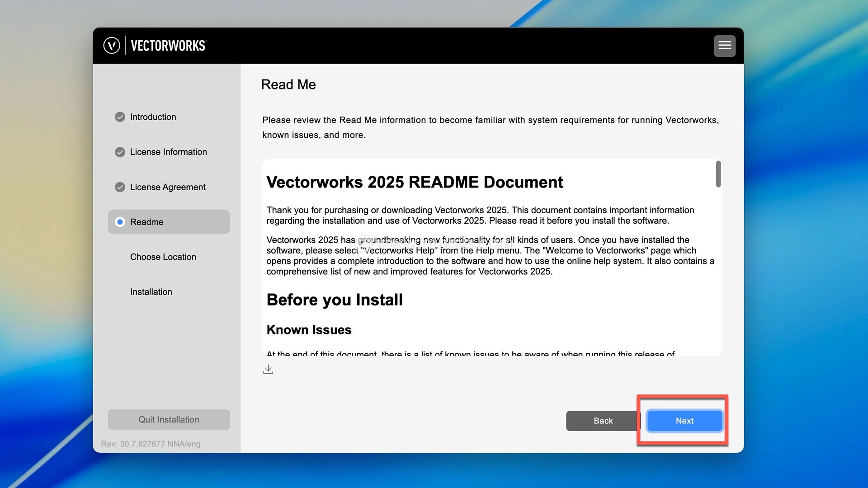The image size is (868, 488).
Task: Click the Introduction step checkmark icon
Action: click(120, 117)
